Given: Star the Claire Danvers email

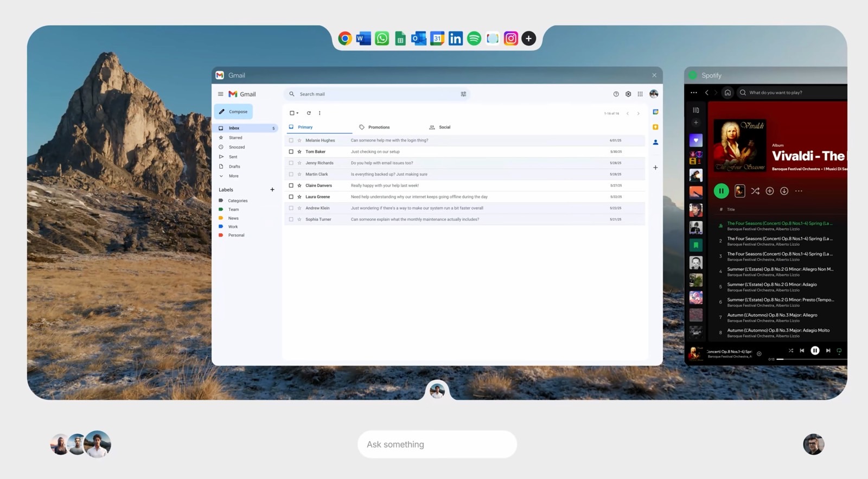Looking at the screenshot, I should 299,186.
